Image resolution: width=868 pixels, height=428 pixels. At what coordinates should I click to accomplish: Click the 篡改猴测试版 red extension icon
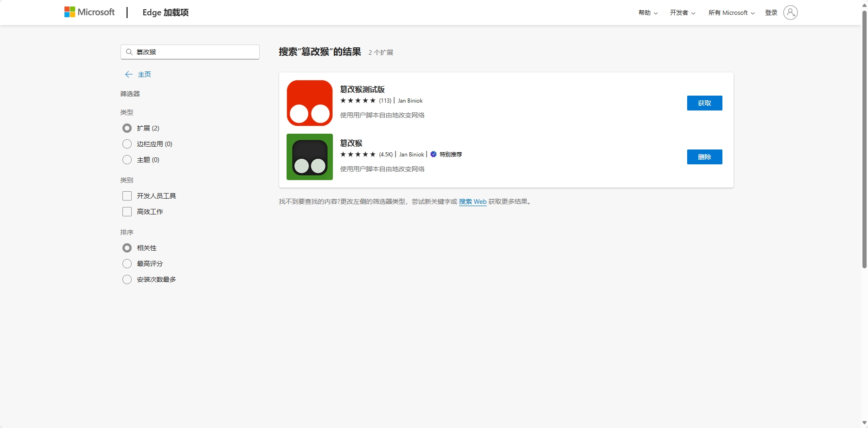[x=309, y=103]
